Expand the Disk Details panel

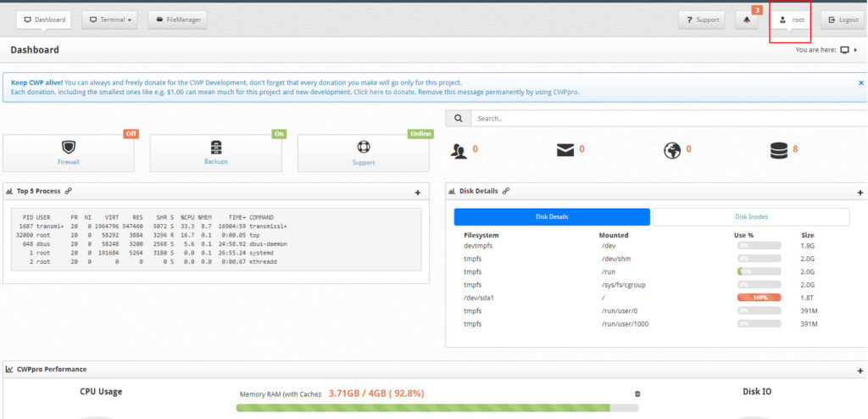pyautogui.click(x=860, y=193)
